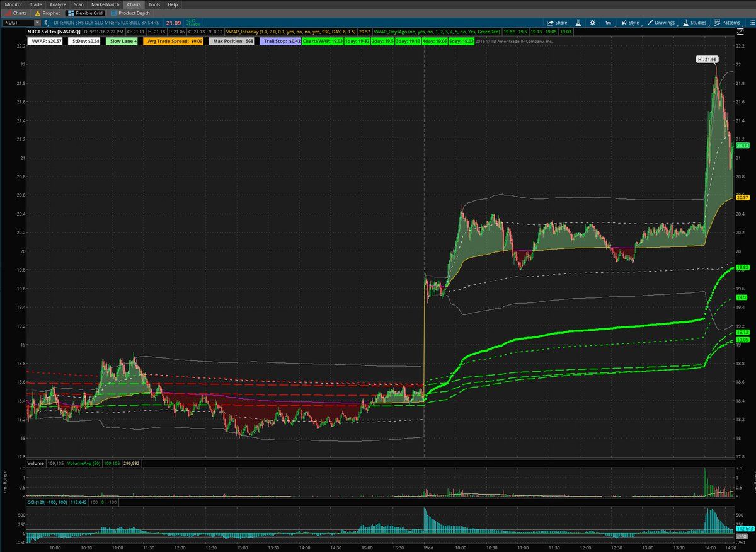Click the Volume study label
This screenshot has height=552, width=756.
[x=35, y=463]
